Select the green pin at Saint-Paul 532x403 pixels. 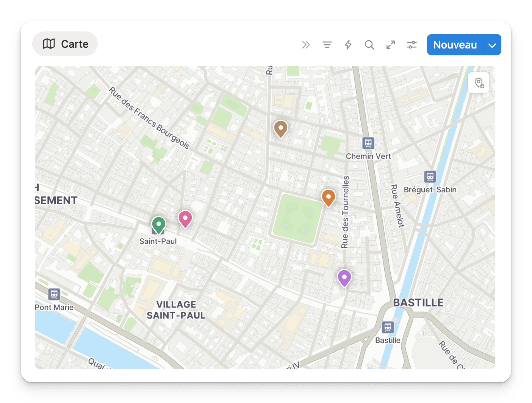[158, 225]
